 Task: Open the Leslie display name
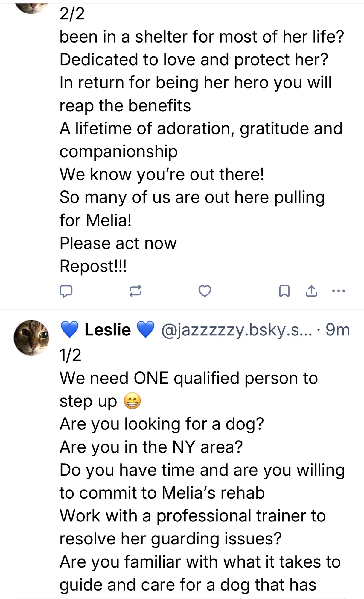(x=108, y=330)
